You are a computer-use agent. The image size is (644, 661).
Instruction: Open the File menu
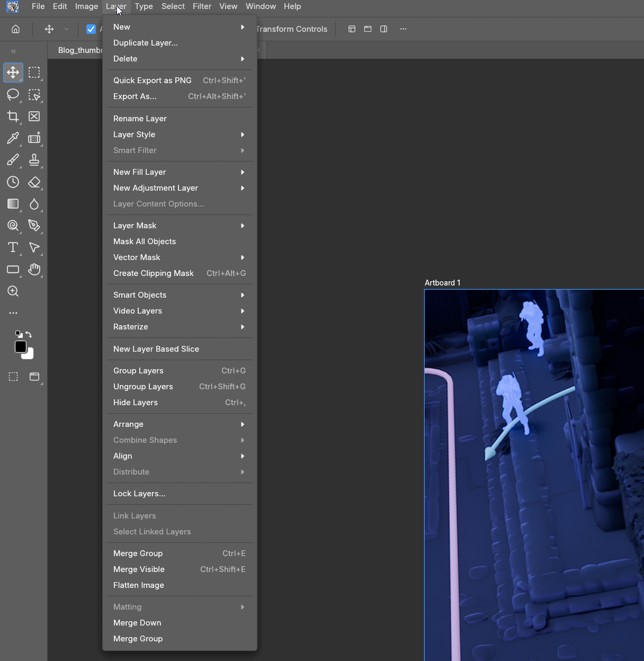coord(38,6)
